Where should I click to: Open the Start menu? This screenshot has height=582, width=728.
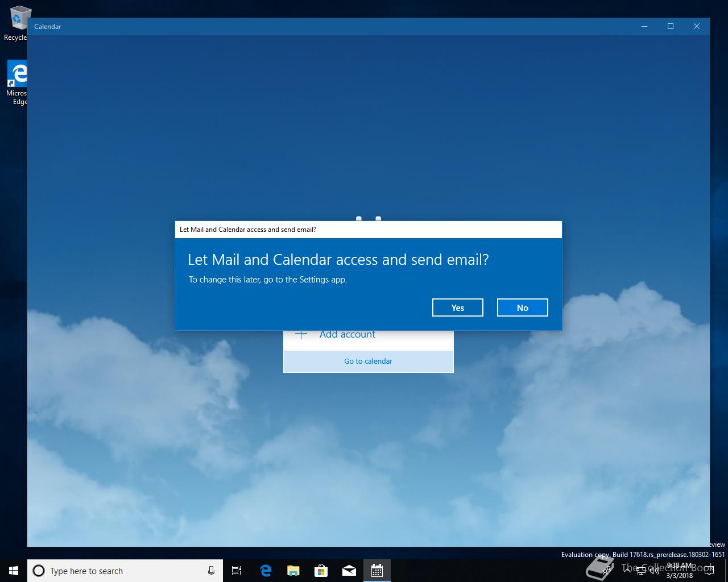tap(14, 571)
